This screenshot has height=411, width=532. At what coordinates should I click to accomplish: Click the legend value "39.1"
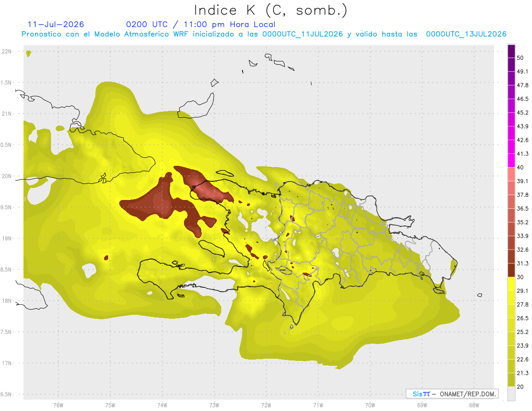click(523, 181)
